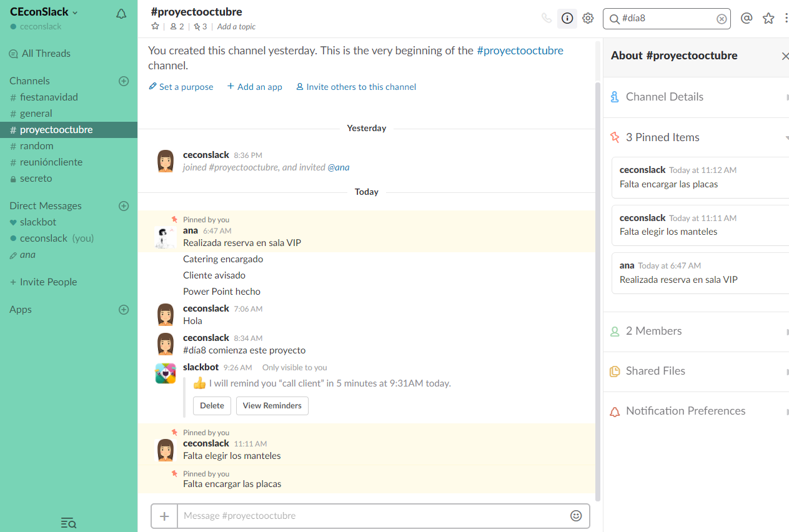The width and height of the screenshot is (789, 532).
Task: Click the notifications bell icon
Action: [121, 14]
